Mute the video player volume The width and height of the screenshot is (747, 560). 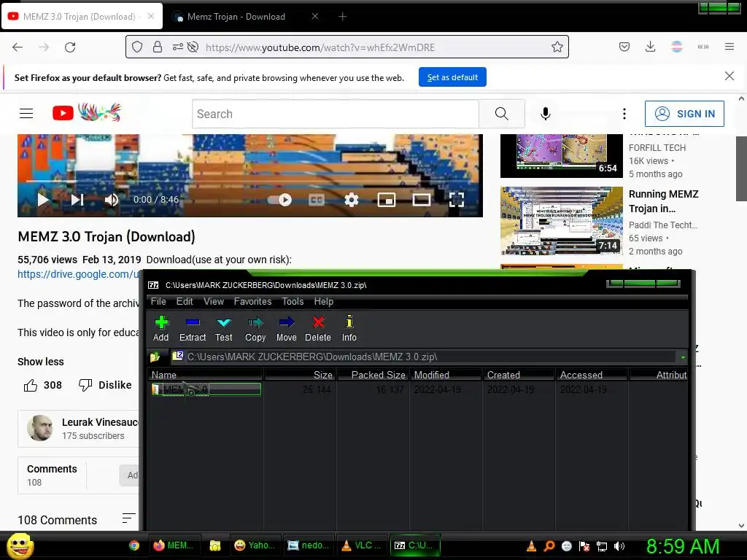coord(111,200)
